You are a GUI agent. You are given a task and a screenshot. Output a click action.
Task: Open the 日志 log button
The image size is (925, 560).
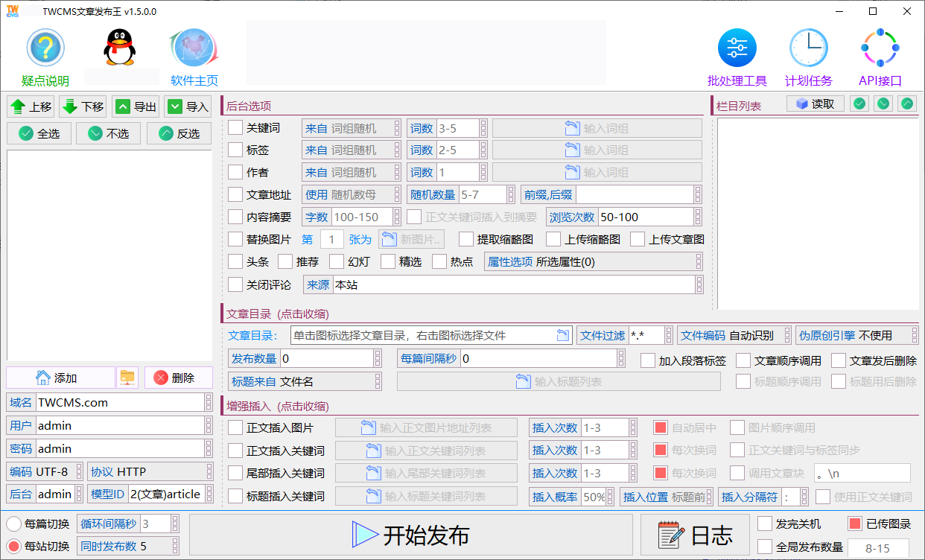694,535
